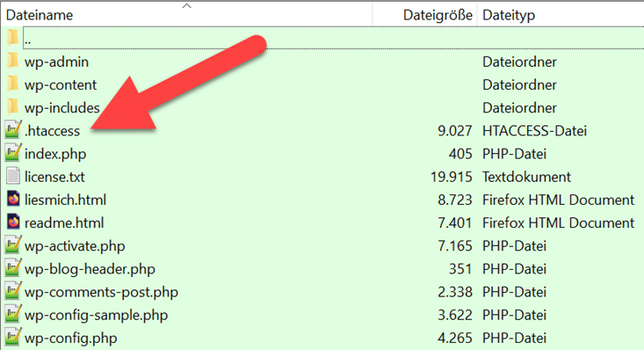Screen dimensions: 644x350
Task: Select the 'liesmich.html' file name
Action: point(65,200)
